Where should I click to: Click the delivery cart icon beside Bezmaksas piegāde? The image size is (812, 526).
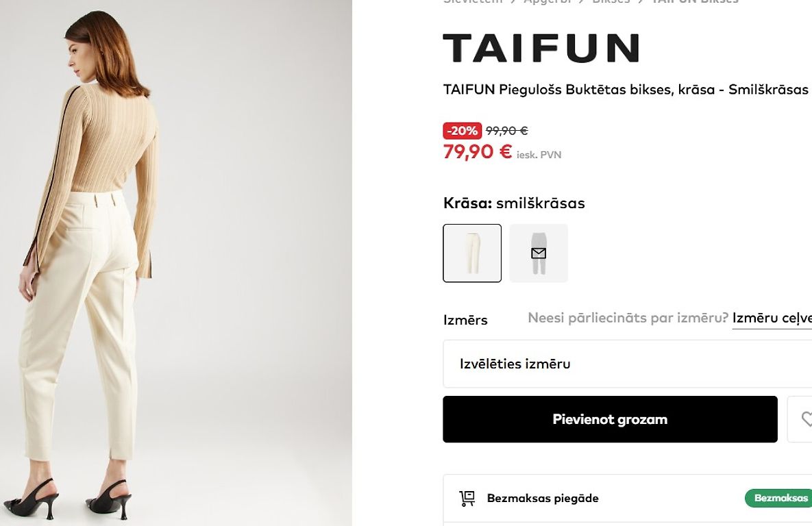(467, 499)
